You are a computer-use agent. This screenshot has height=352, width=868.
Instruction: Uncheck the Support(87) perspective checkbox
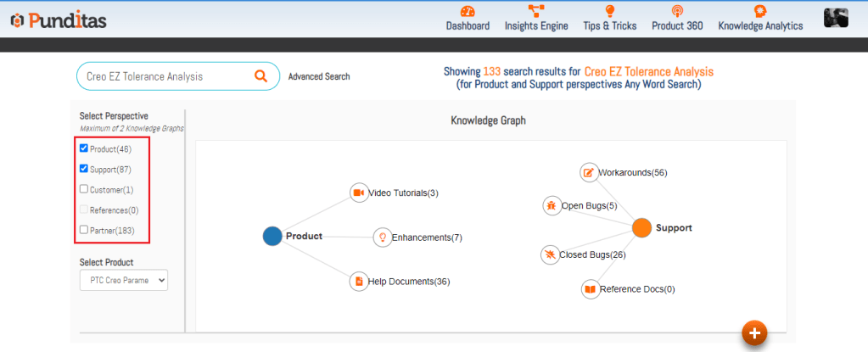[x=84, y=169]
